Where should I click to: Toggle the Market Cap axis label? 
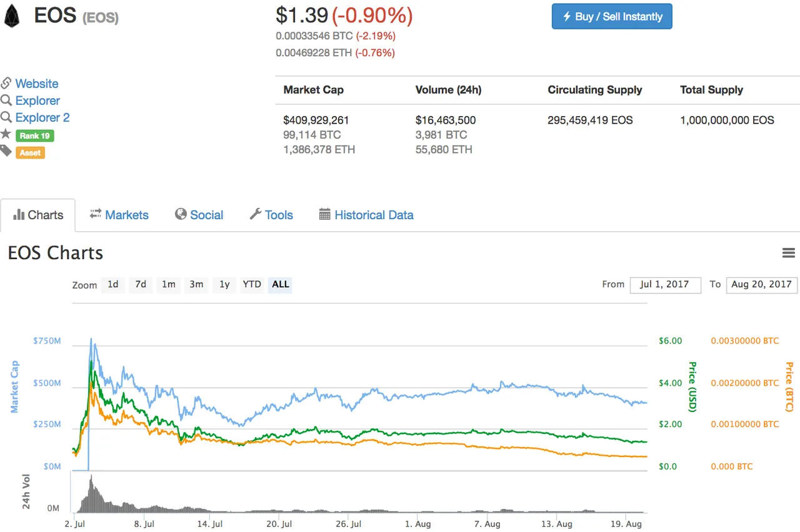[14, 387]
